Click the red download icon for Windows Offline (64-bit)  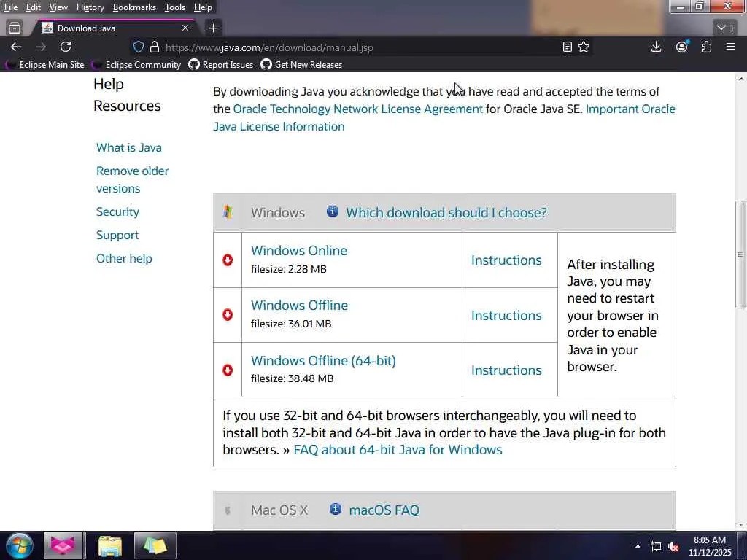pyautogui.click(x=228, y=370)
